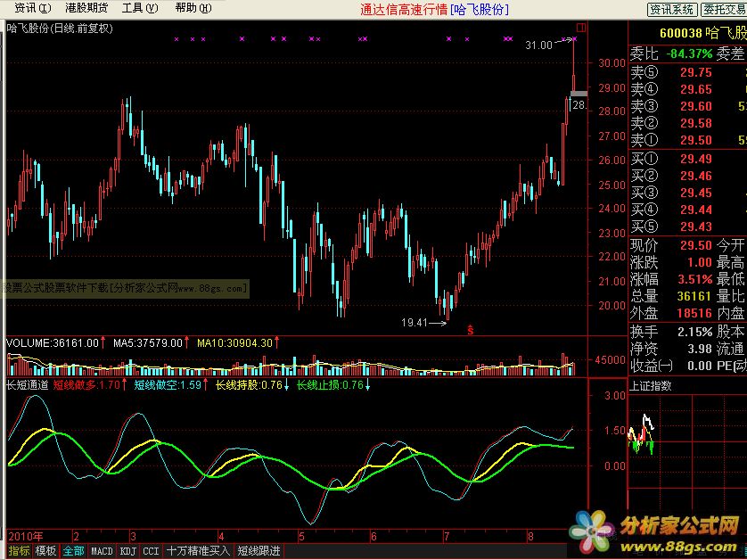Click the 短线做空:1.59 indicator label
Screen dimensions: 747x560
point(168,384)
